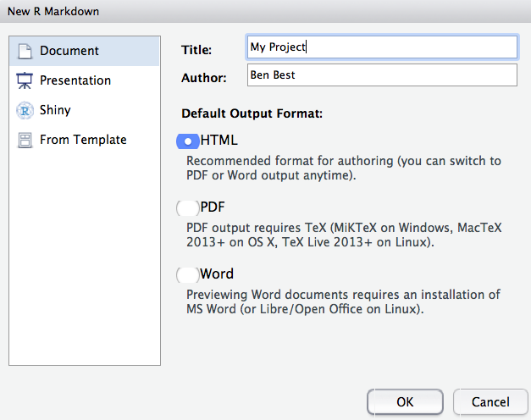The image size is (531, 420).
Task: Select the Document type label
Action: click(x=69, y=52)
